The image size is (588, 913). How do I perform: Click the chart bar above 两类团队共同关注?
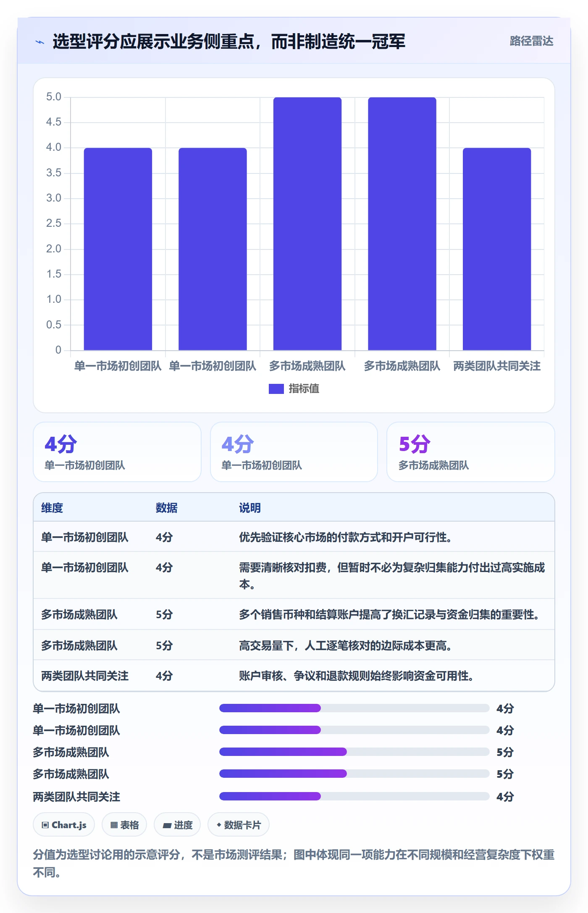[x=497, y=249]
